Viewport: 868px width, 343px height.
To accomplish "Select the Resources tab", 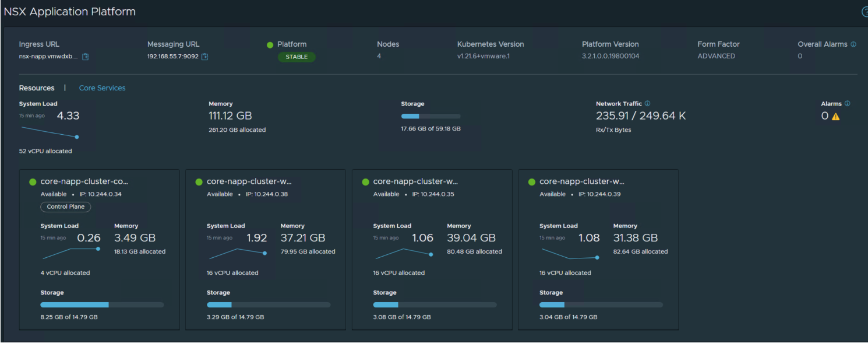I will (37, 88).
